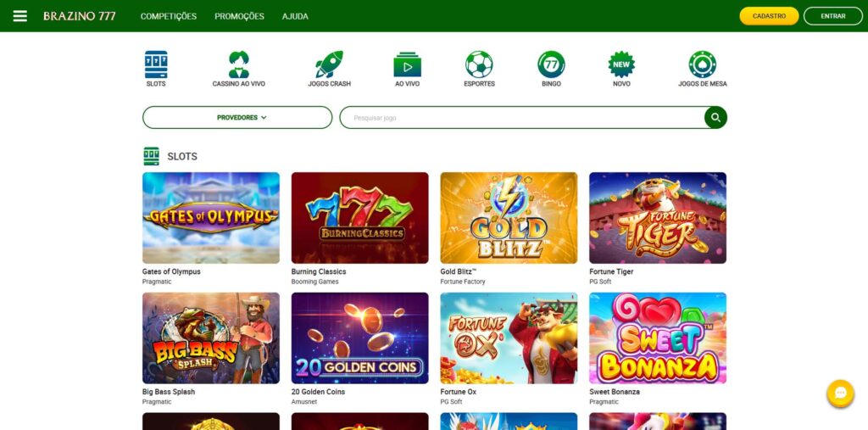Click the Fortune Ox title text

pos(458,392)
